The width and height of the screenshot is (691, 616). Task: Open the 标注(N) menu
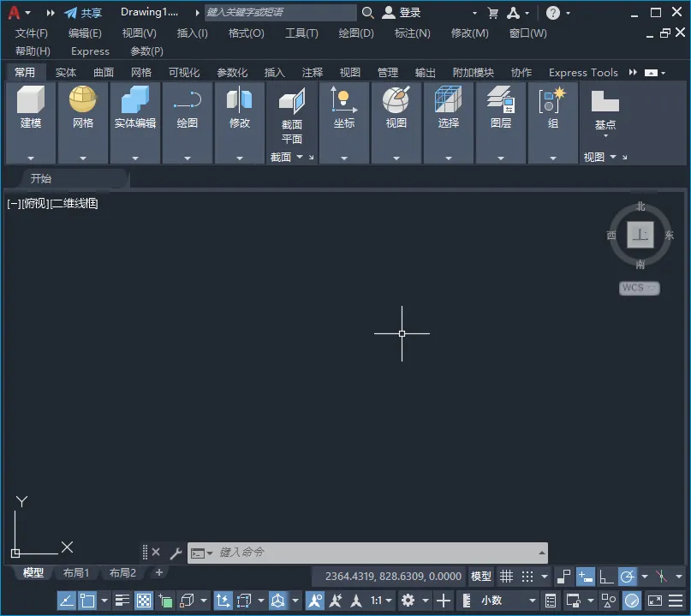click(x=413, y=33)
